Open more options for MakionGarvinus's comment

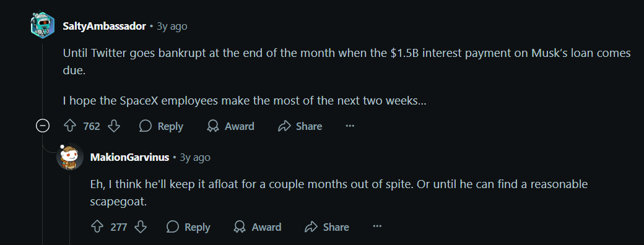pos(377,227)
